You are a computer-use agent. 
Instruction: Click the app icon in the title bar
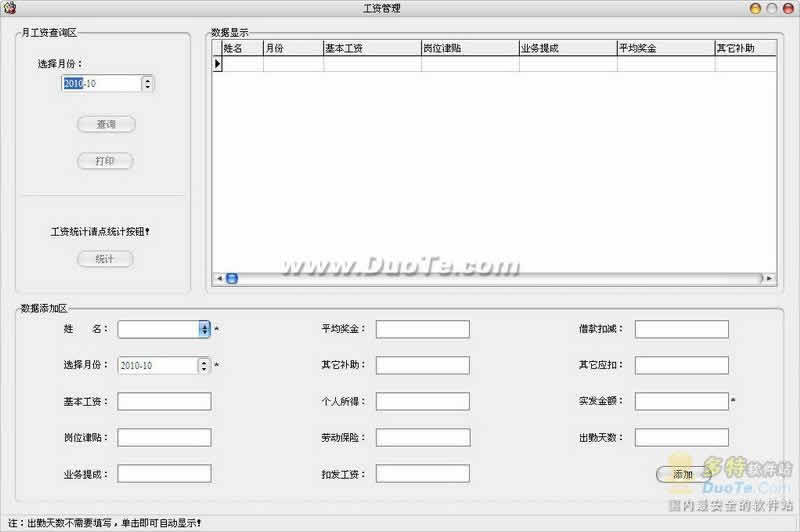pyautogui.click(x=10, y=8)
